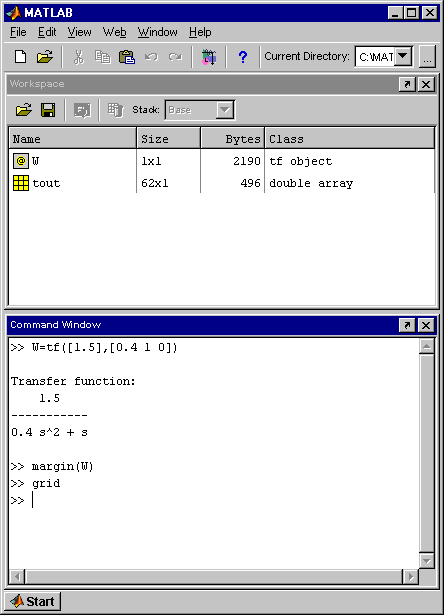The height and width of the screenshot is (615, 444).
Task: Close the Workspace panel
Action: pos(426,84)
